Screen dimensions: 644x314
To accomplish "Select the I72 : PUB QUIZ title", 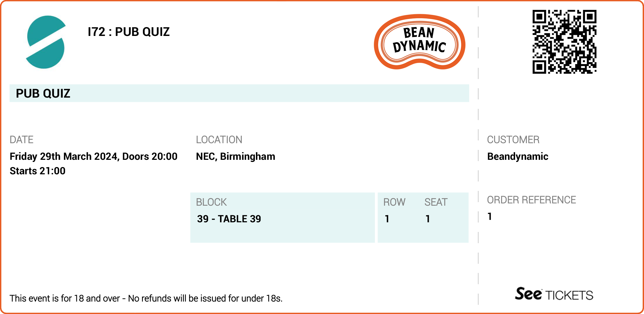I will pyautogui.click(x=129, y=32).
